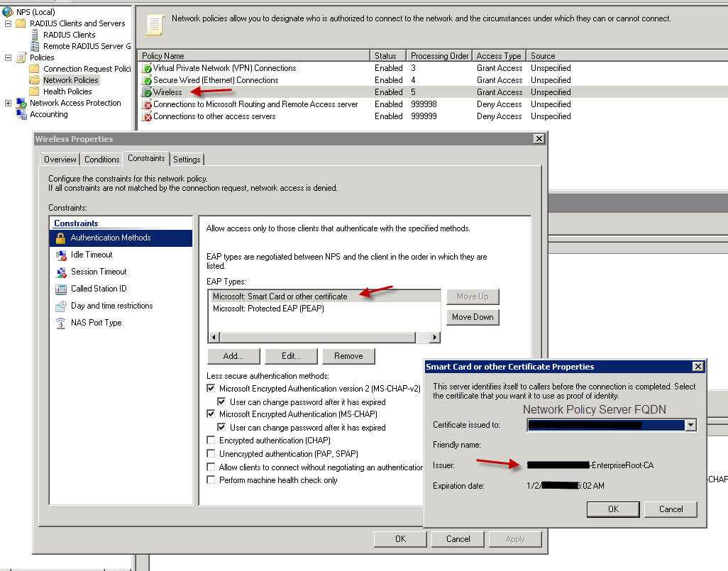The height and width of the screenshot is (571, 728).
Task: Click the NAS Port Type antenna icon
Action: [x=61, y=323]
